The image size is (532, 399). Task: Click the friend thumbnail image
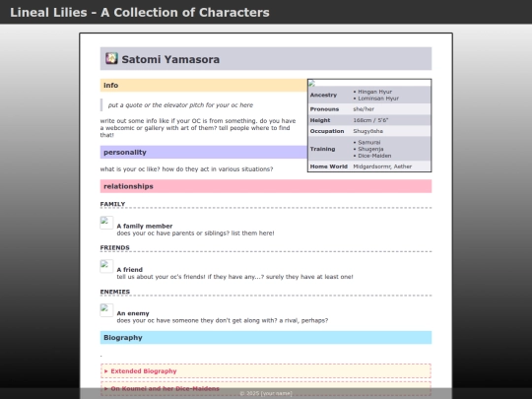[106, 266]
